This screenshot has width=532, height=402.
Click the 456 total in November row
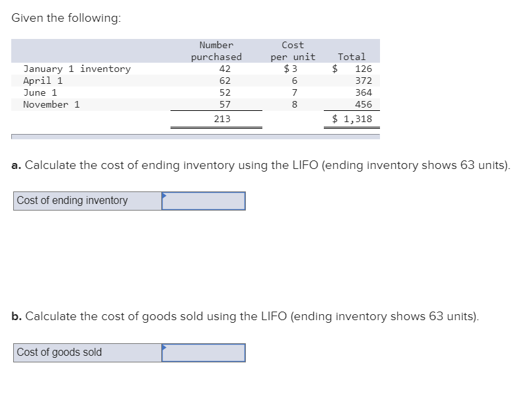(x=363, y=104)
